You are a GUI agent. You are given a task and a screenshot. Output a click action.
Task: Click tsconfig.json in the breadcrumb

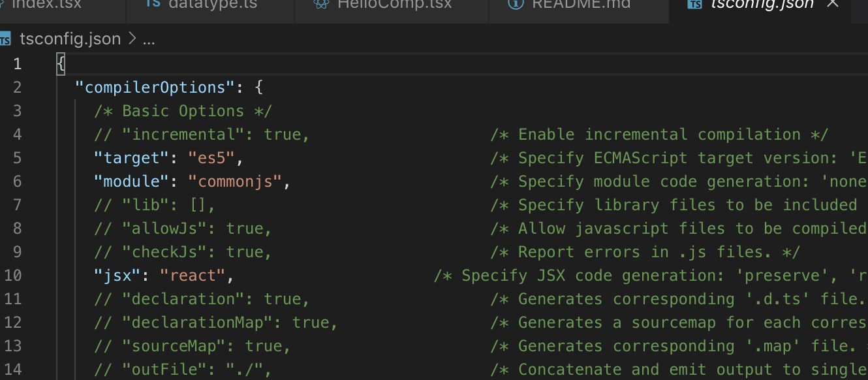click(70, 39)
